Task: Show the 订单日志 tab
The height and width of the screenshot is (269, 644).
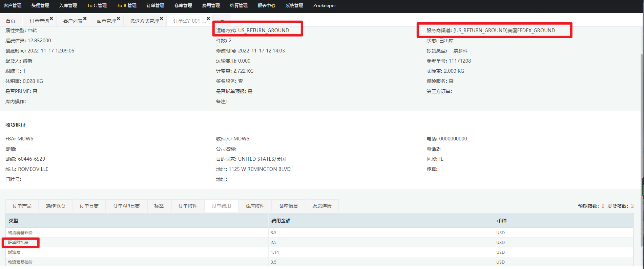Action: coord(89,206)
